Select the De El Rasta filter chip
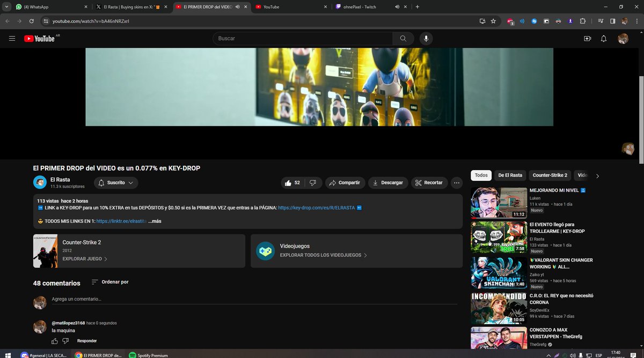 (x=510, y=176)
